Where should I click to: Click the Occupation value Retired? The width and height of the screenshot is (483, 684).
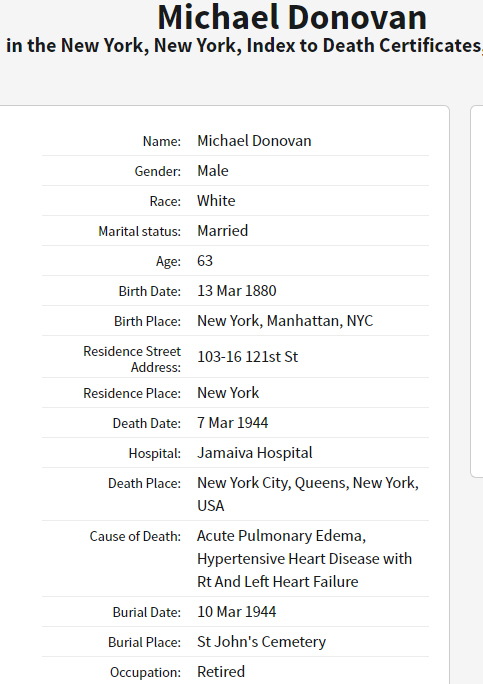click(221, 672)
